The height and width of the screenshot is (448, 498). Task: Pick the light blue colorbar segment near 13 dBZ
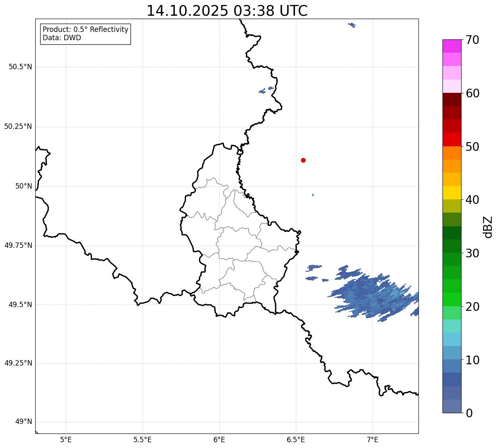(x=452, y=339)
